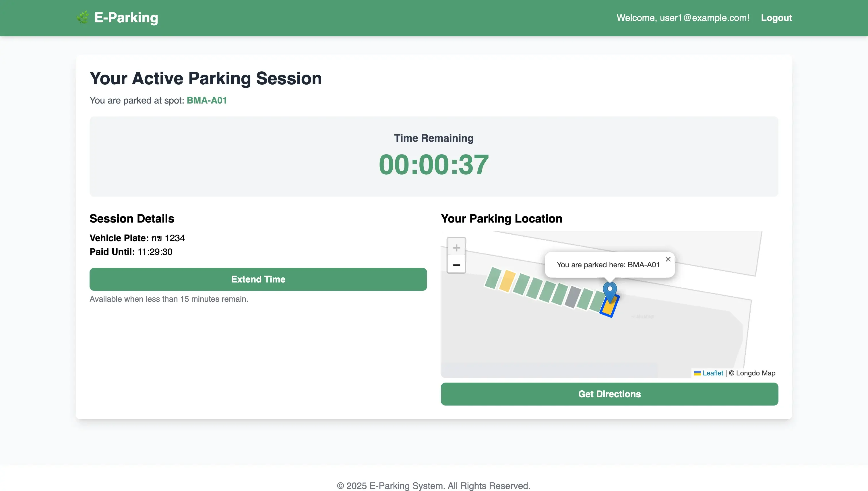868x491 pixels.
Task: Click the E-Parking leaf logo icon
Action: [82, 17]
